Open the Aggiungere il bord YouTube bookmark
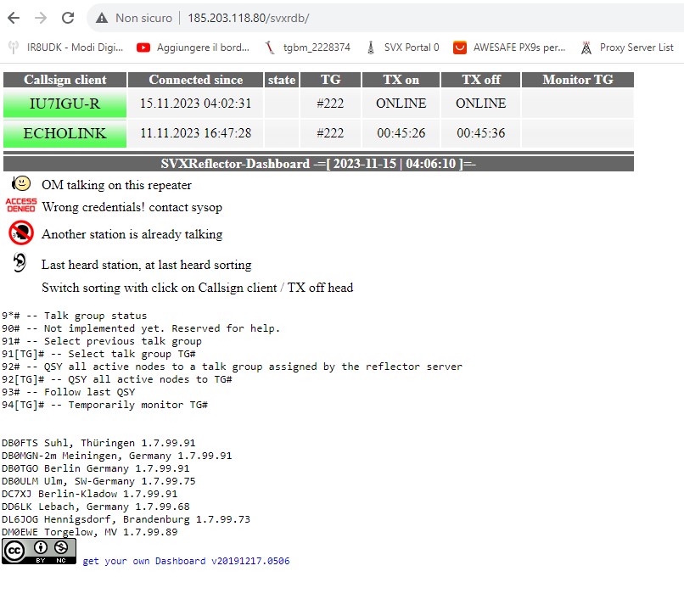 pos(193,48)
